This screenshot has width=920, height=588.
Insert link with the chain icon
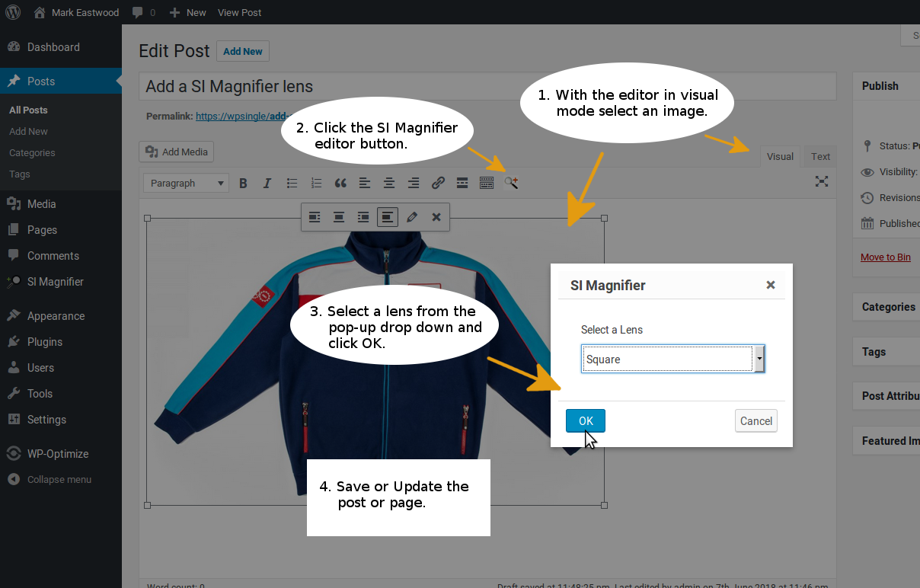[438, 183]
